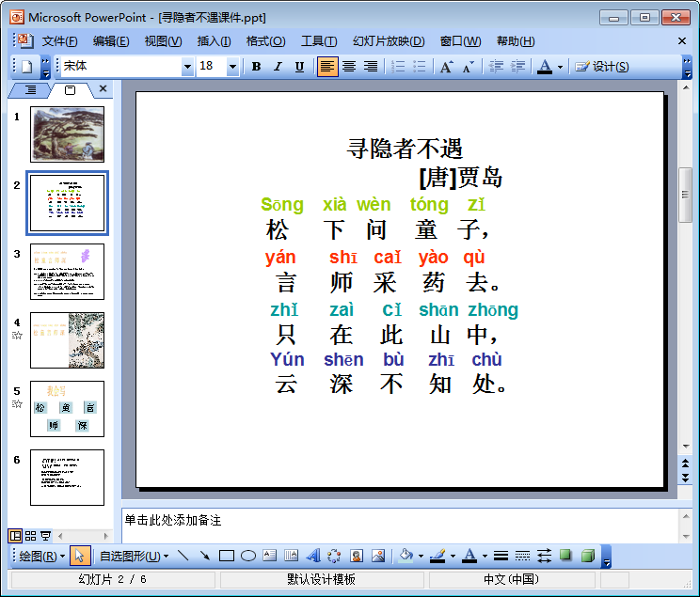700x597 pixels.
Task: Insert a horizontal Text Box
Action: (x=270, y=556)
